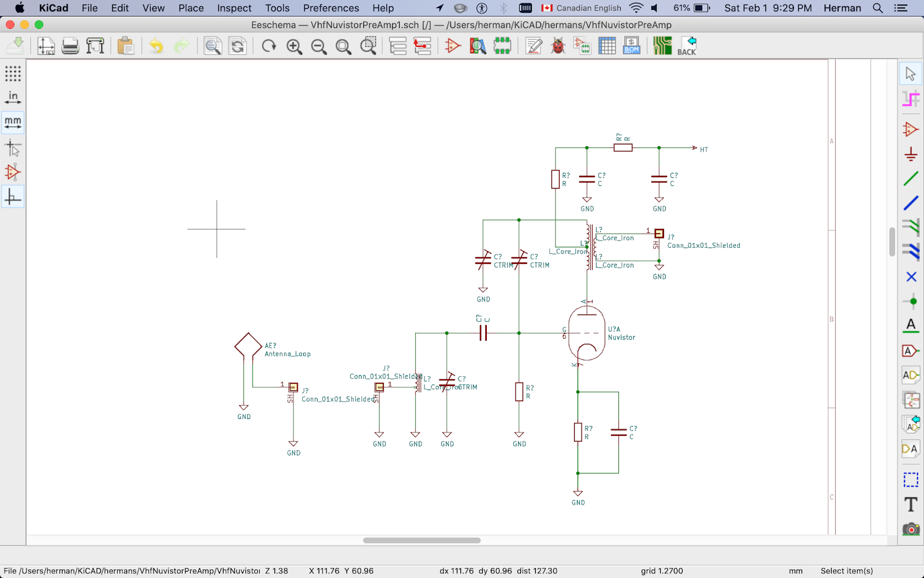Open the Plot schematic tool
Image resolution: width=924 pixels, height=578 pixels.
click(95, 46)
